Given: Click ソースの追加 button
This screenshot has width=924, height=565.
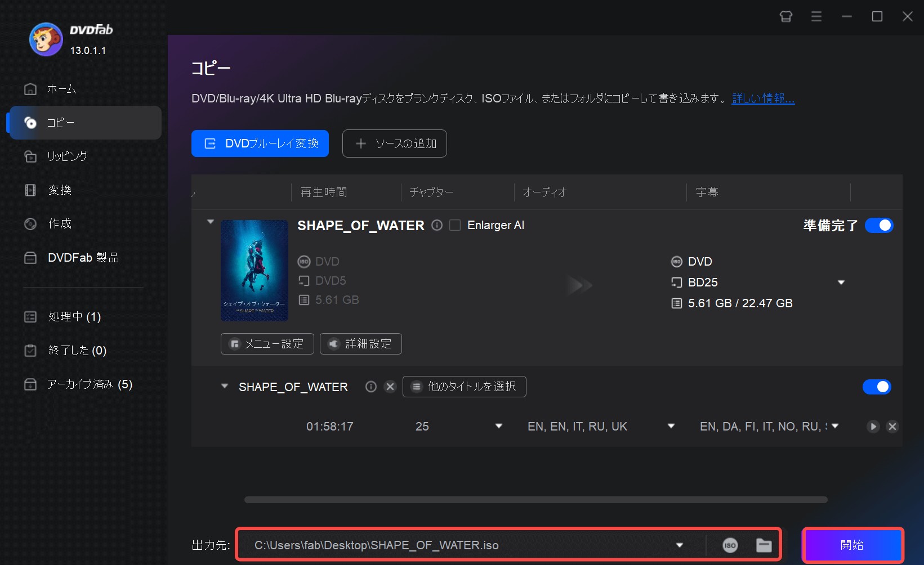Looking at the screenshot, I should pos(395,144).
